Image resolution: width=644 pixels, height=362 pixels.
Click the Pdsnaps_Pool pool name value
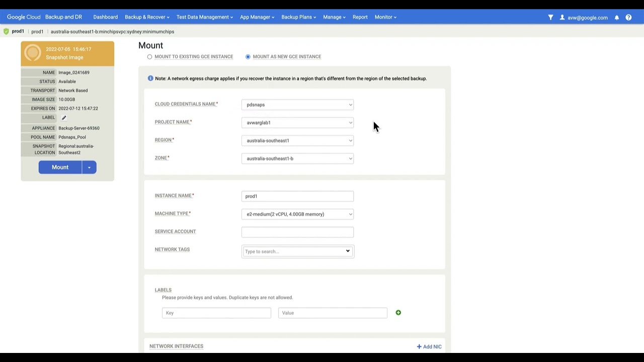(72, 137)
